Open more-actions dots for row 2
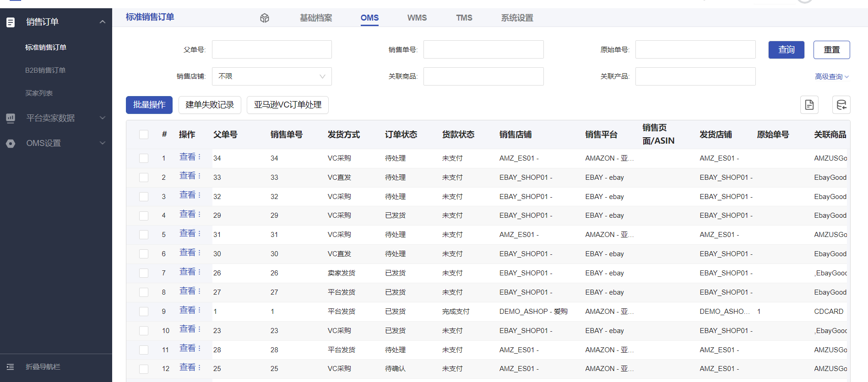The image size is (868, 382). tap(200, 176)
